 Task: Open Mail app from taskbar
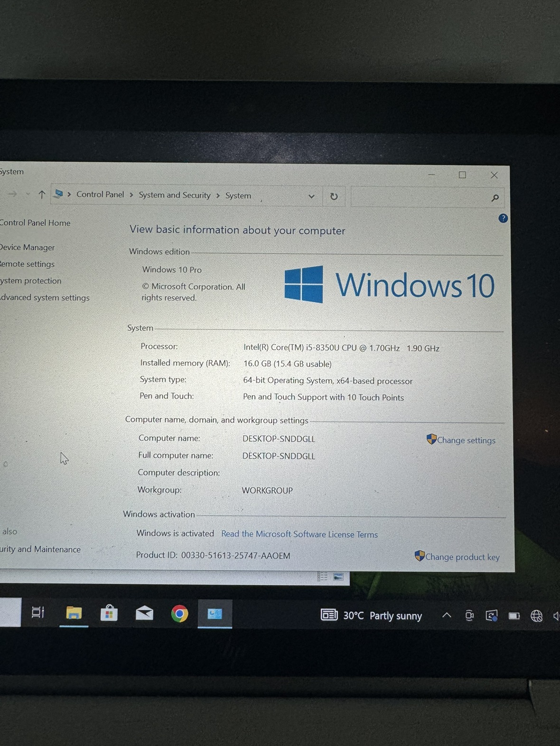click(144, 613)
